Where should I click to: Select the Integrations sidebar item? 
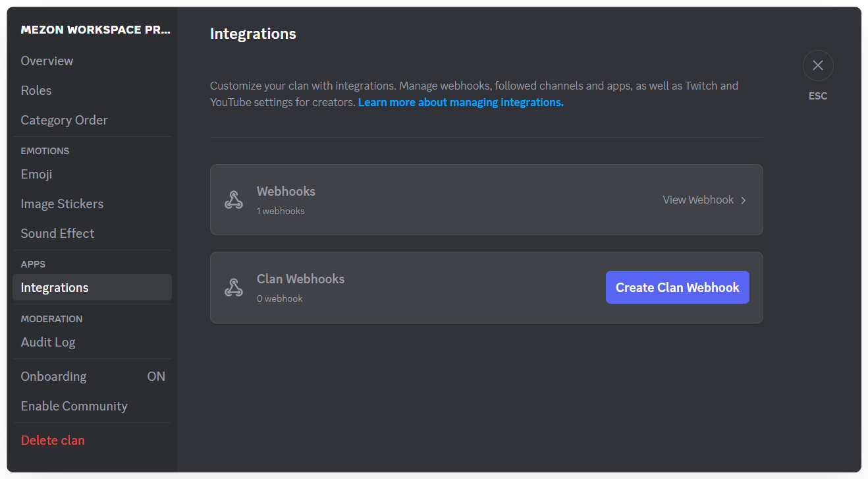click(x=55, y=287)
